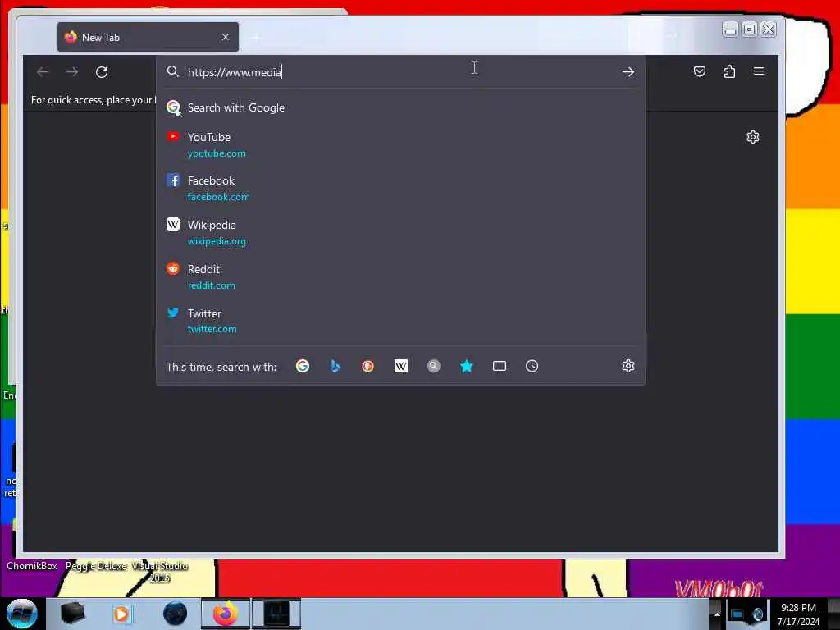Click the magnifier icon in address bar
This screenshot has height=630, width=840.
[x=172, y=71]
